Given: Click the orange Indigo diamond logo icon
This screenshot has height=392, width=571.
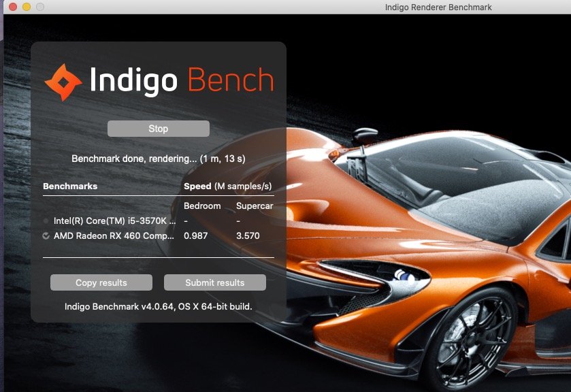Looking at the screenshot, I should point(63,82).
